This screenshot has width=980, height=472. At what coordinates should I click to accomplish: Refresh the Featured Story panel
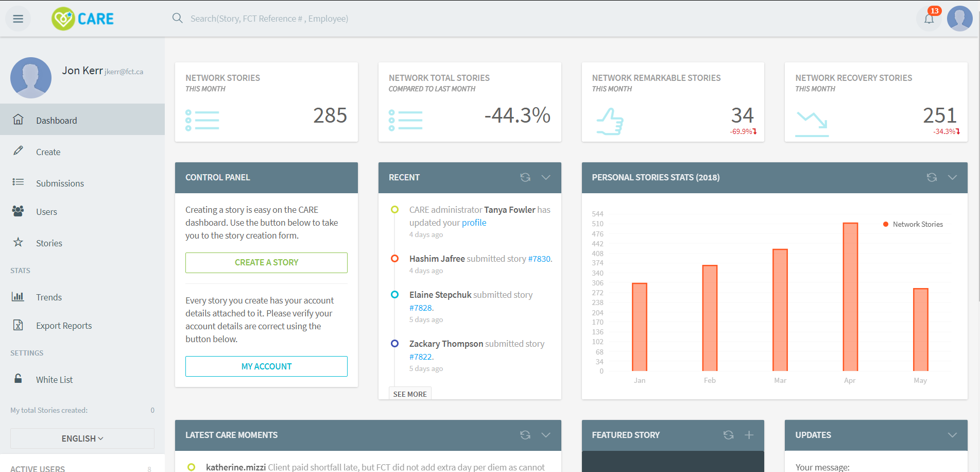click(728, 435)
